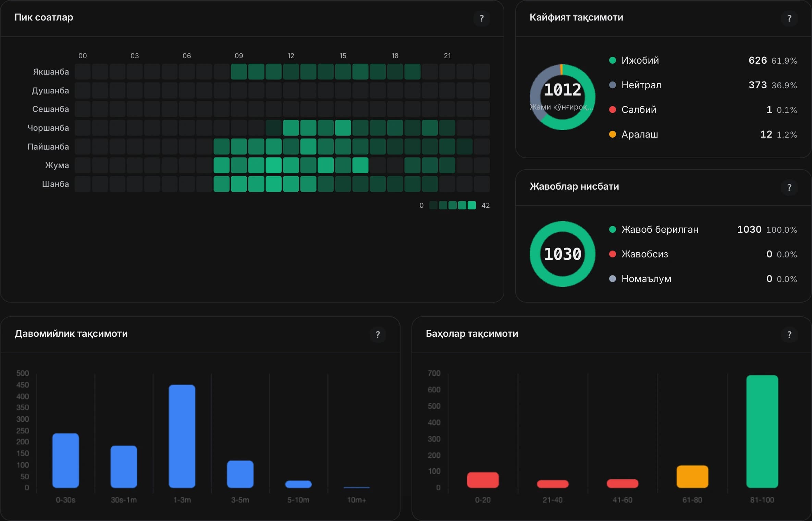Click the 0-30s duration bar

(x=65, y=460)
